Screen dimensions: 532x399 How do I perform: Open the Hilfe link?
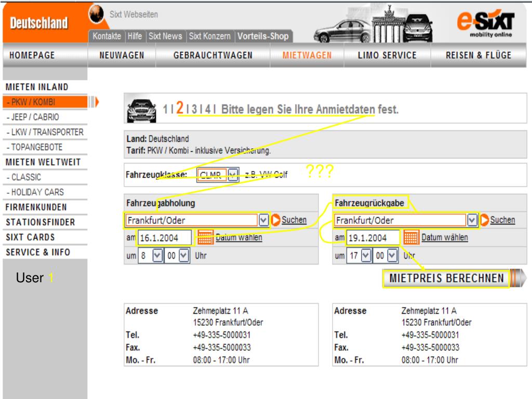(x=135, y=36)
